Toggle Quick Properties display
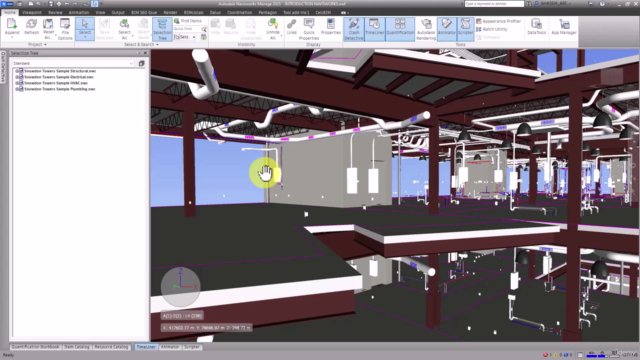This screenshot has width=640, height=360. [x=309, y=29]
